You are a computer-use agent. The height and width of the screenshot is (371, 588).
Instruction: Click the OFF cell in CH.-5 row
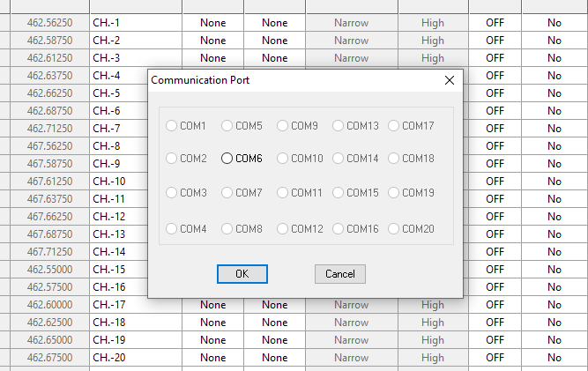tap(495, 93)
